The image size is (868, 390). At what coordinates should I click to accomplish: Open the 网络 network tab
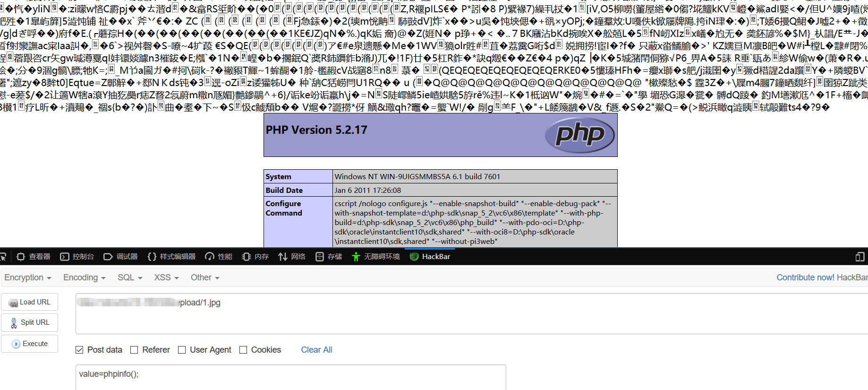(x=291, y=257)
